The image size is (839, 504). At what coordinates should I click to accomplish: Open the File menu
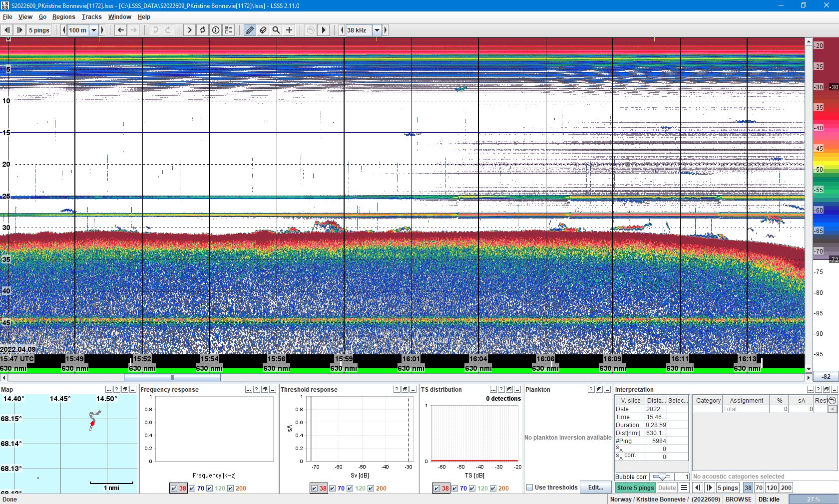(7, 16)
